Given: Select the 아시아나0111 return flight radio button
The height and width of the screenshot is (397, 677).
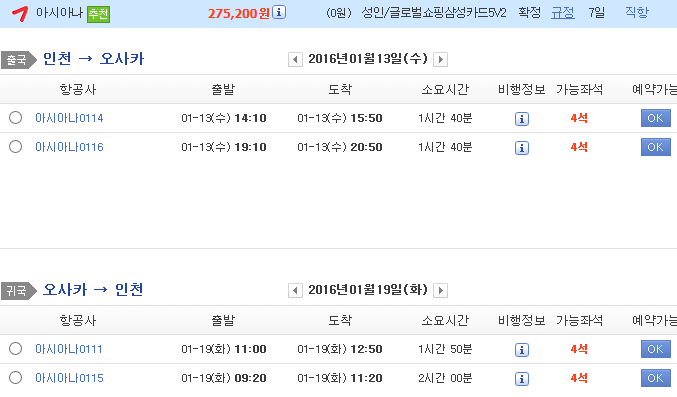Looking at the screenshot, I should pyautogui.click(x=16, y=348).
